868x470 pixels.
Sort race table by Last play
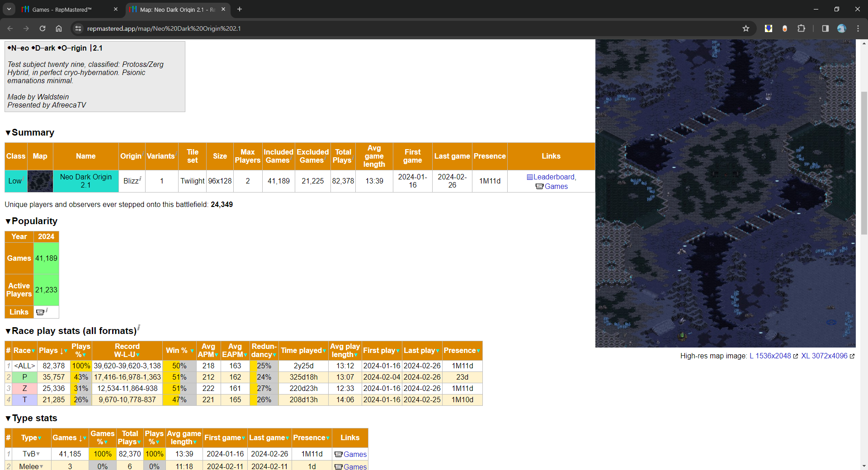click(x=422, y=351)
